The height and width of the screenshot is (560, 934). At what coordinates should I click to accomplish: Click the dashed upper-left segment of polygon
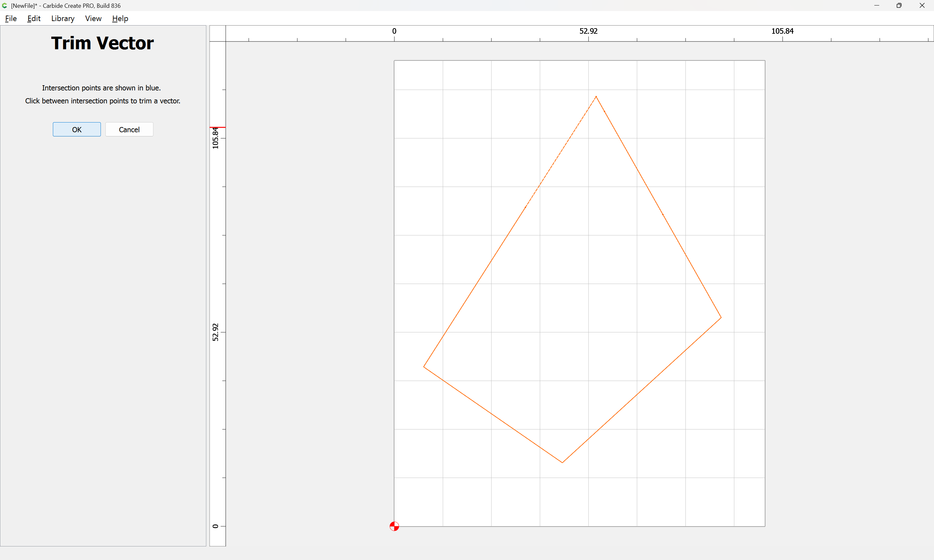(x=561, y=152)
